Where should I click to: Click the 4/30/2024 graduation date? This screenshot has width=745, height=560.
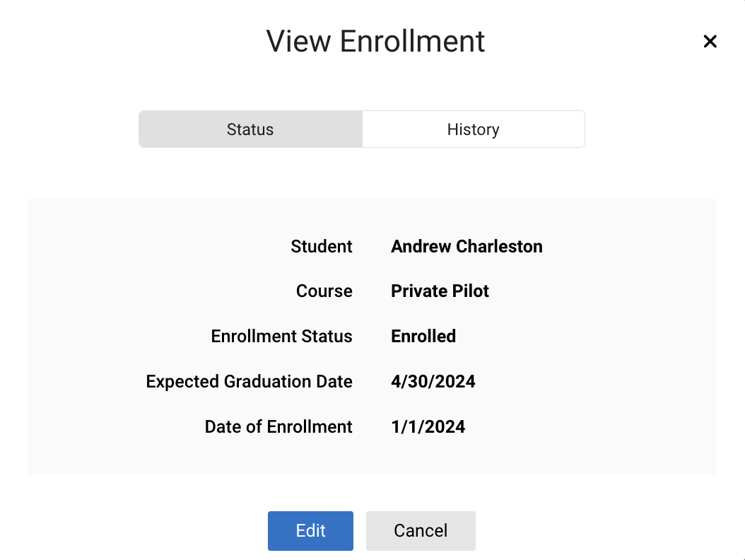coord(433,382)
